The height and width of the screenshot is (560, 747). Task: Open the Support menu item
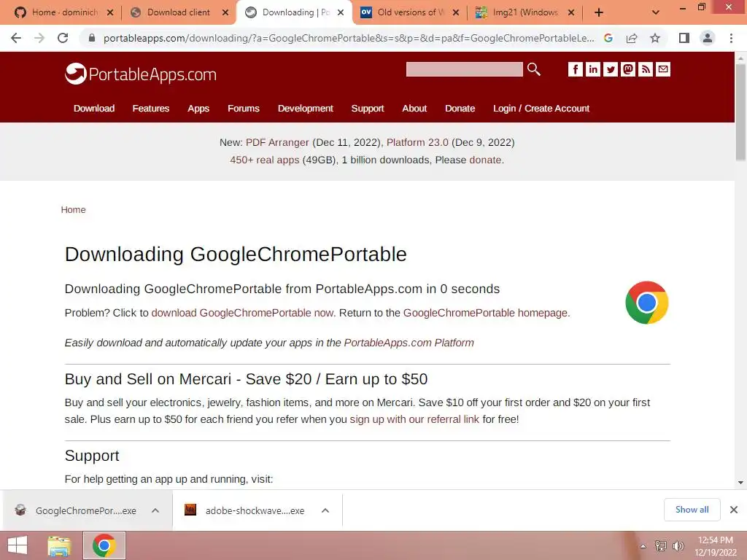tap(368, 109)
